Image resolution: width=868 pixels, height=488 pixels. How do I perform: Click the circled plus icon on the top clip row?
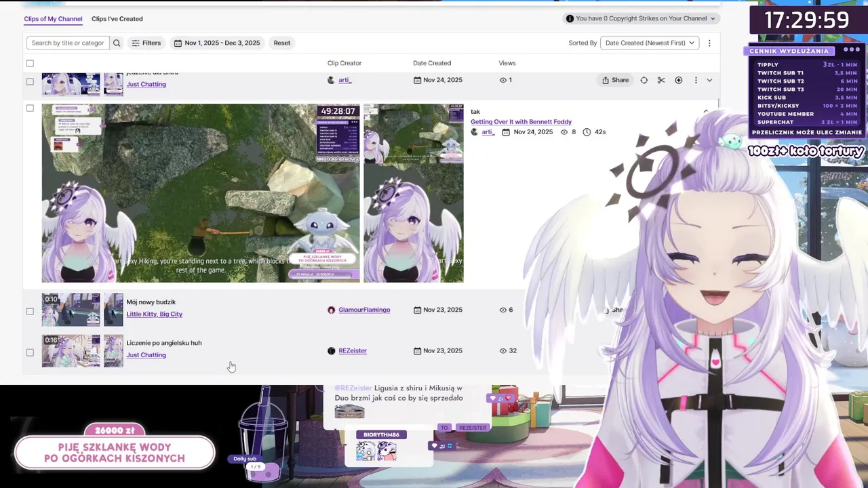click(x=679, y=80)
